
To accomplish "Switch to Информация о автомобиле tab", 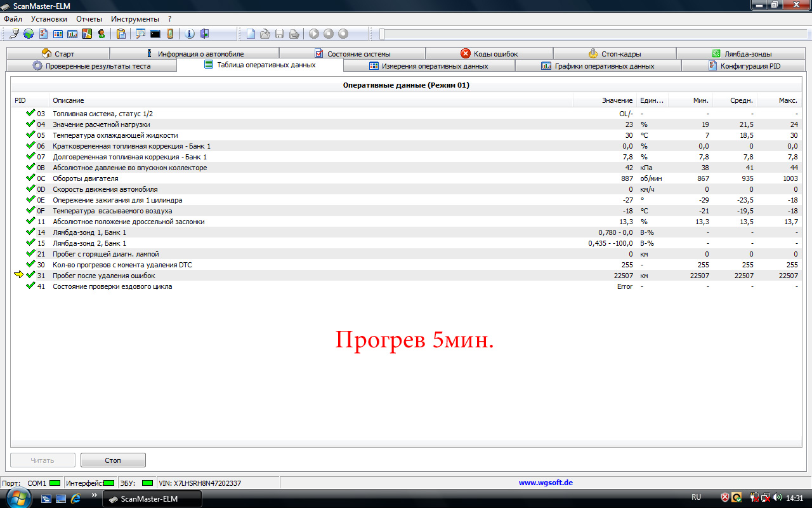I will [x=194, y=54].
